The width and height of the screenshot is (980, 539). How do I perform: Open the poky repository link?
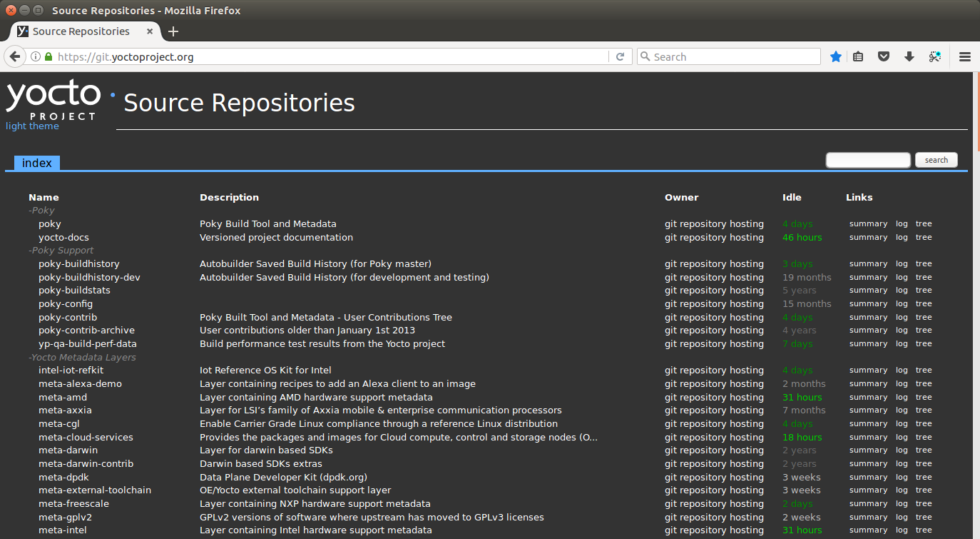point(50,224)
